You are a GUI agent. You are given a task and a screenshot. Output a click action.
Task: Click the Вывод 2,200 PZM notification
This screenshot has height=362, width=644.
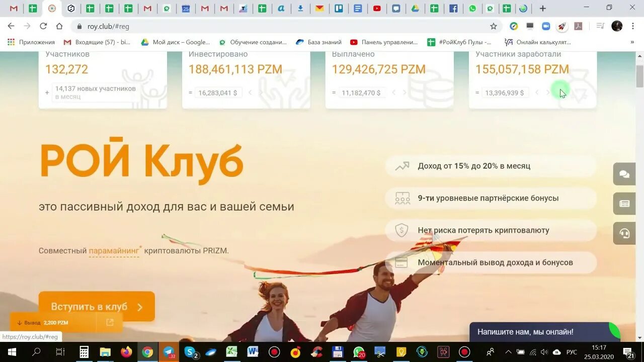[x=66, y=323]
